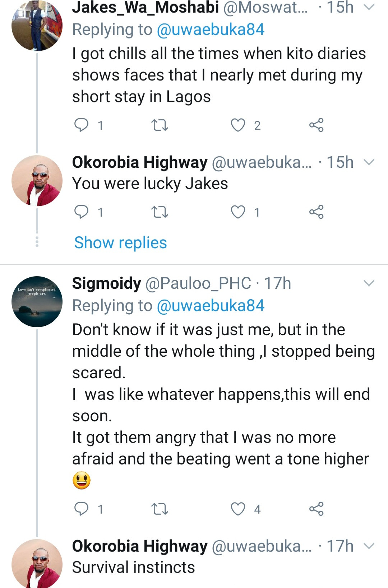Share Jakes_Wa_Moshabi's tweet

(316, 125)
